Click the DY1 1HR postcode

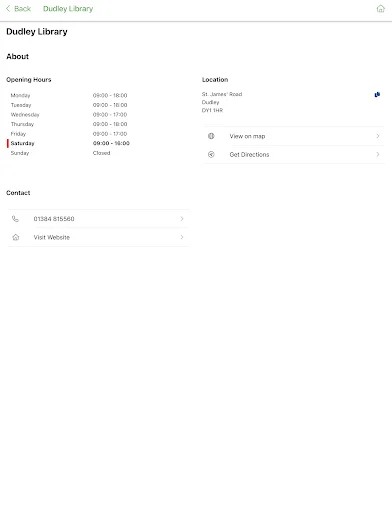coord(212,110)
